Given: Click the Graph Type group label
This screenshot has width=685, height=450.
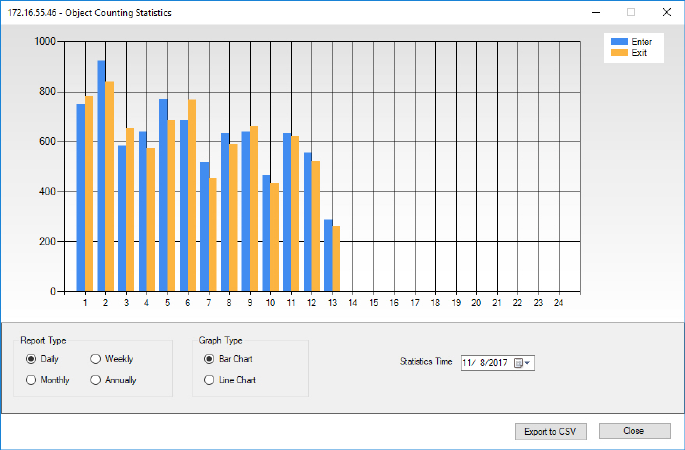Looking at the screenshot, I should pyautogui.click(x=221, y=340).
